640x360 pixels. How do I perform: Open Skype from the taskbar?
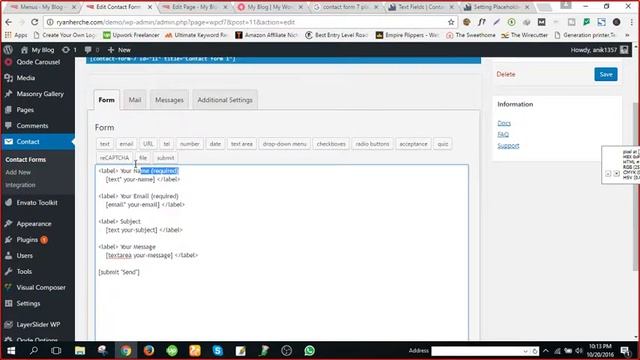[218, 351]
